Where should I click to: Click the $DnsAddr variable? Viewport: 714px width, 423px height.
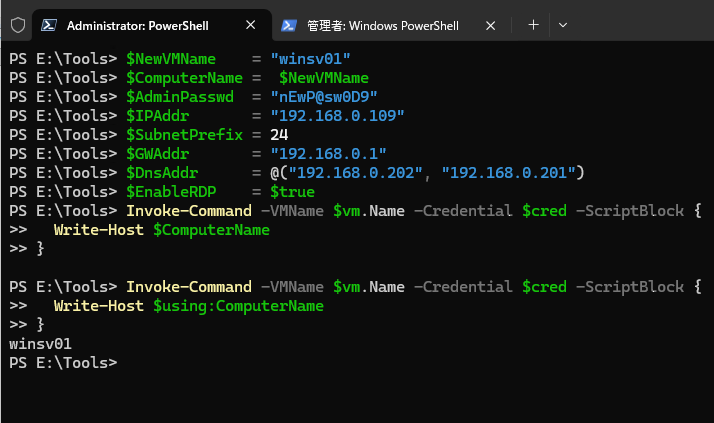[x=162, y=173]
